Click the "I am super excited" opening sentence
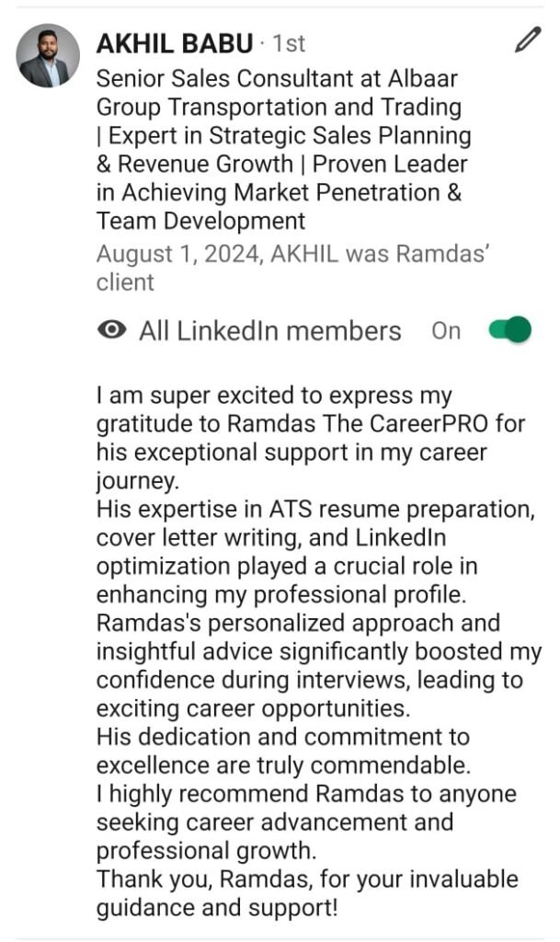This screenshot has height=942, width=560. [x=274, y=396]
